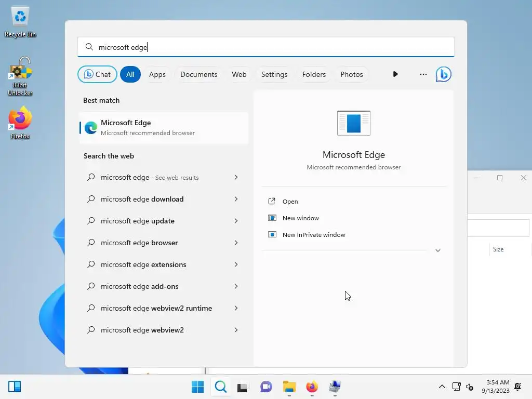The width and height of the screenshot is (532, 399).
Task: Click the computer app icon next to Firefox on taskbar
Action: coord(335,387)
